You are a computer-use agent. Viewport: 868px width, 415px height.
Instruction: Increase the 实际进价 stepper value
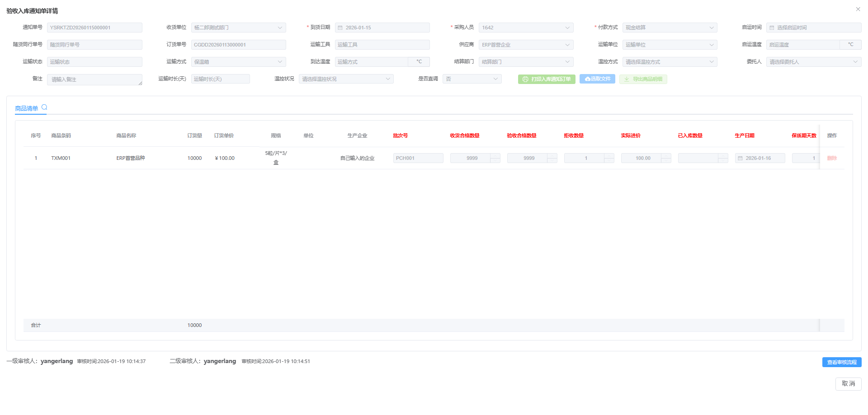coord(666,156)
